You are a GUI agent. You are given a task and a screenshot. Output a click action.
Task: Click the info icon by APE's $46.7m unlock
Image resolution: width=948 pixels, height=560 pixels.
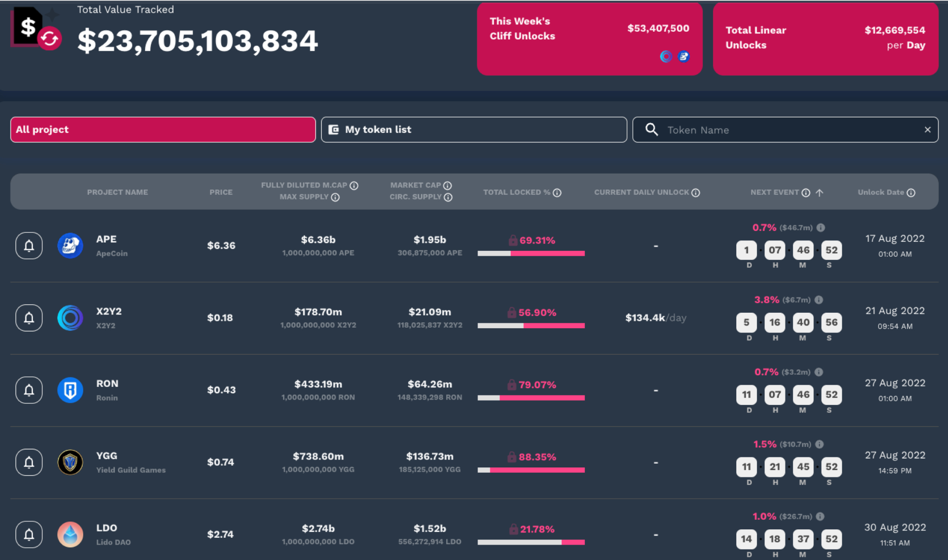[821, 228]
